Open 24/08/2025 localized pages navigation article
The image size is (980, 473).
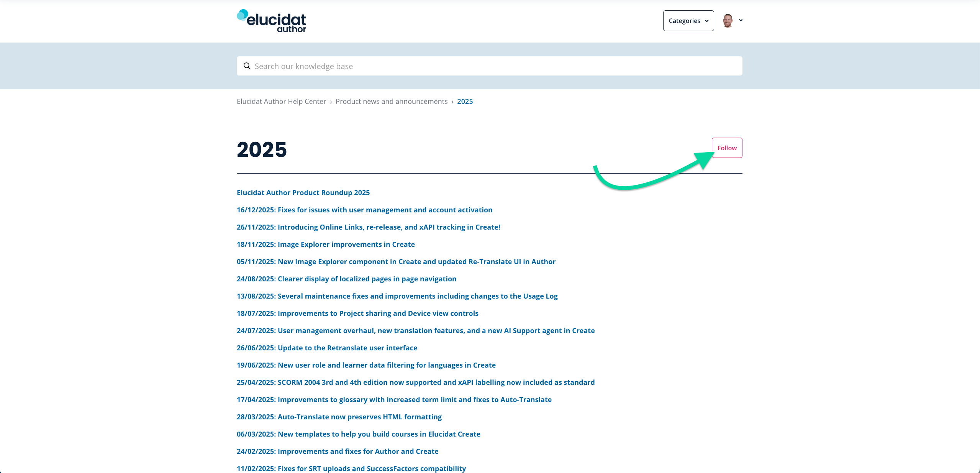coord(346,279)
